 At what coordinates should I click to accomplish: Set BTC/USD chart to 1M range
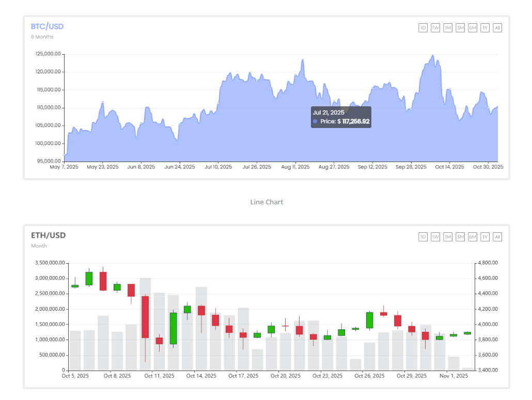(448, 28)
